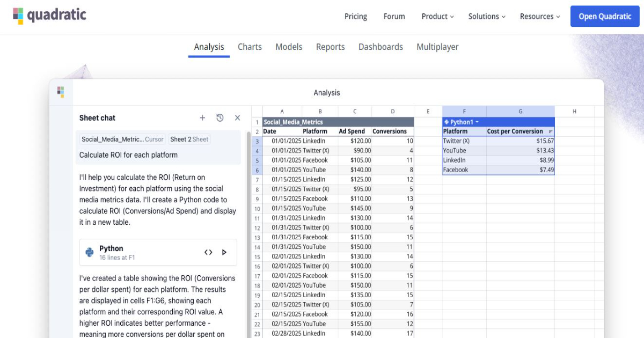Select column B header
Image resolution: width=644 pixels, height=338 pixels.
(320, 112)
